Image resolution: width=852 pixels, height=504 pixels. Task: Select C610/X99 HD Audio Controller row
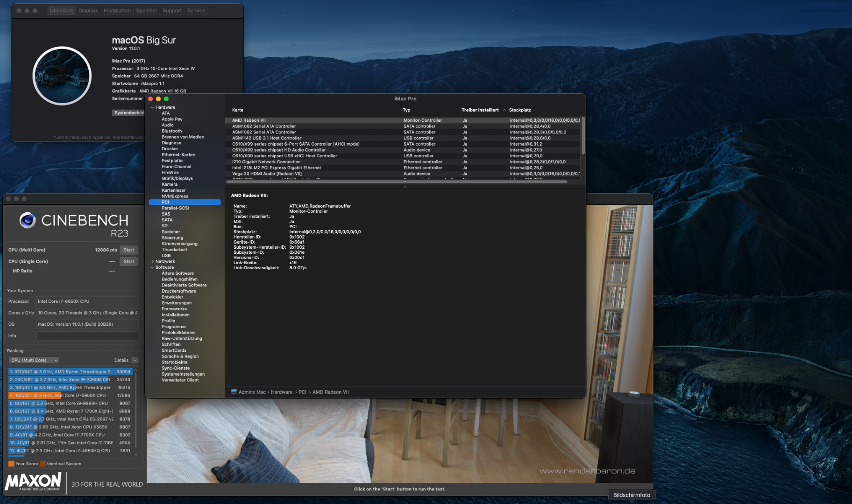tap(404, 150)
